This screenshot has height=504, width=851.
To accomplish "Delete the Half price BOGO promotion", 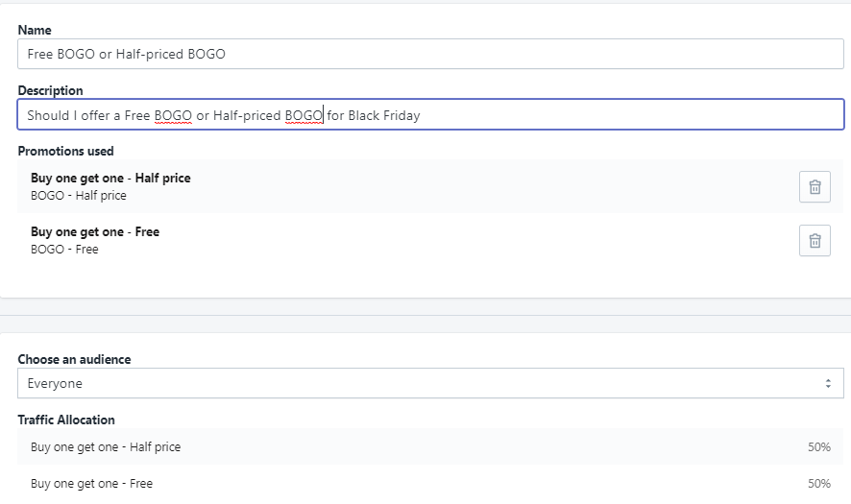I will click(814, 186).
